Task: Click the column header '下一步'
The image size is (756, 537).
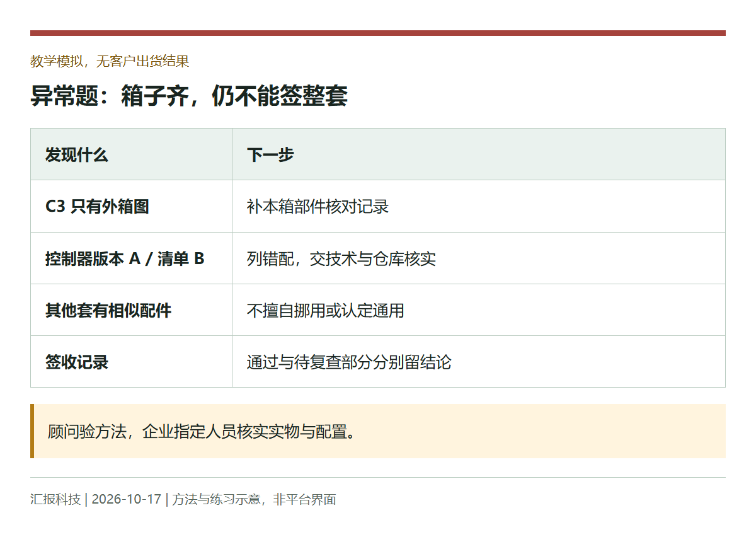Action: point(478,154)
